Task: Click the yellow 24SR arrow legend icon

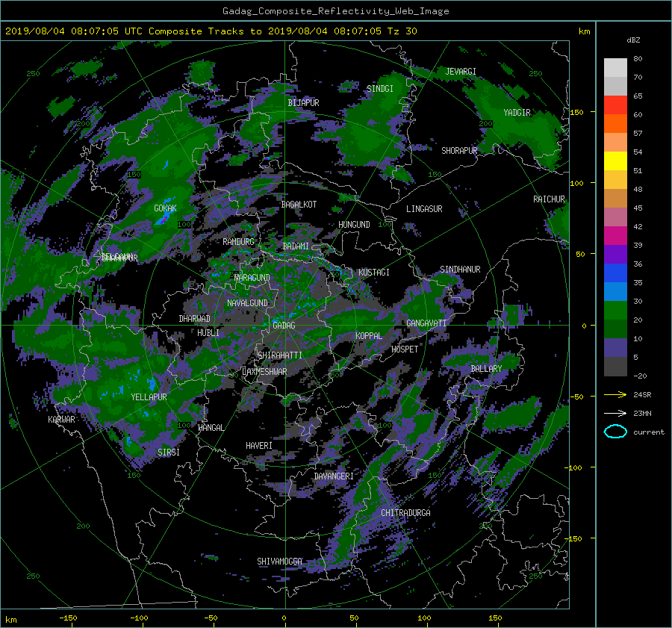Action: coord(615,394)
